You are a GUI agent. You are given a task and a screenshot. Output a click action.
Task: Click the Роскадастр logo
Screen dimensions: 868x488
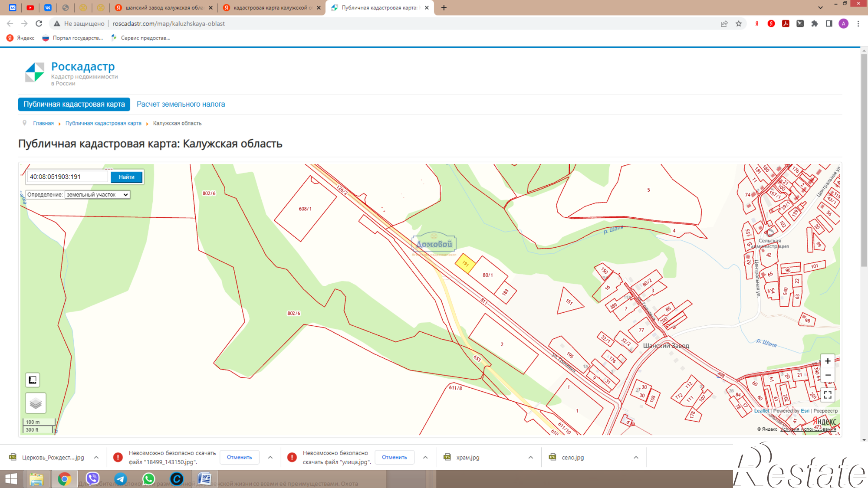coord(72,73)
